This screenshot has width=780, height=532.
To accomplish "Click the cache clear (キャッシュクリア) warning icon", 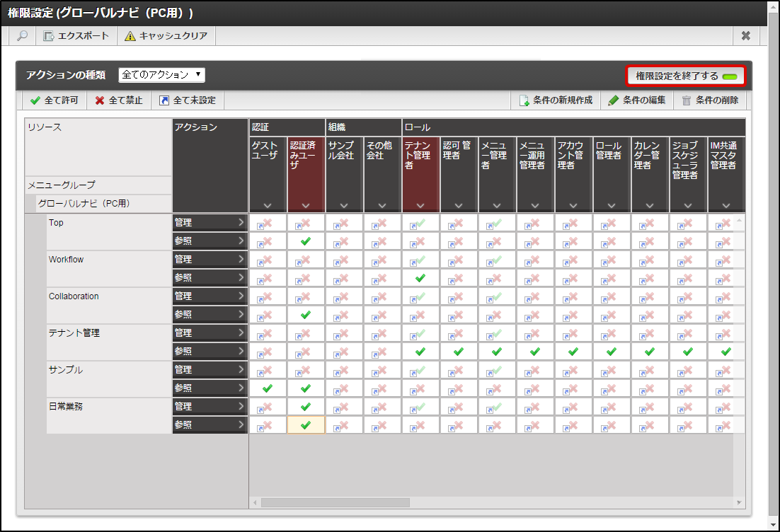I will click(x=130, y=36).
